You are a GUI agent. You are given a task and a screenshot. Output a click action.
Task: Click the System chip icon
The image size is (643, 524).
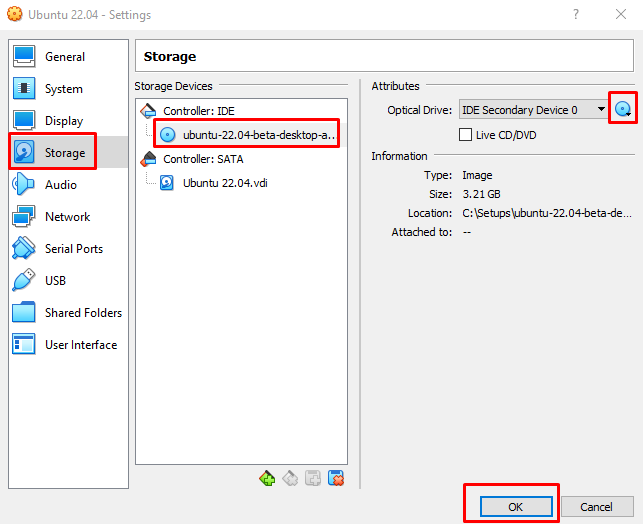[24, 88]
